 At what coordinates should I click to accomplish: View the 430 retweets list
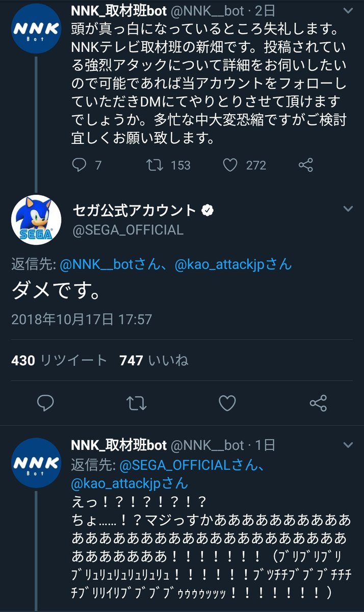click(59, 361)
